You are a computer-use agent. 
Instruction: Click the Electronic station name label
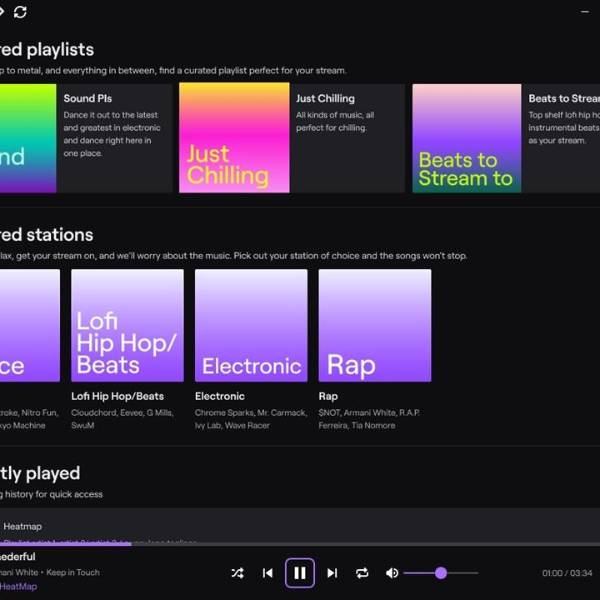220,397
